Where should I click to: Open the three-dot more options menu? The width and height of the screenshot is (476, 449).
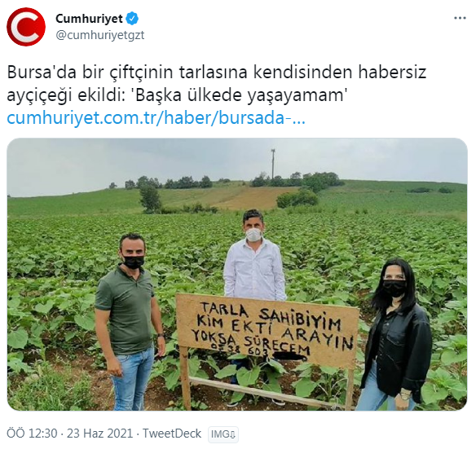click(460, 18)
